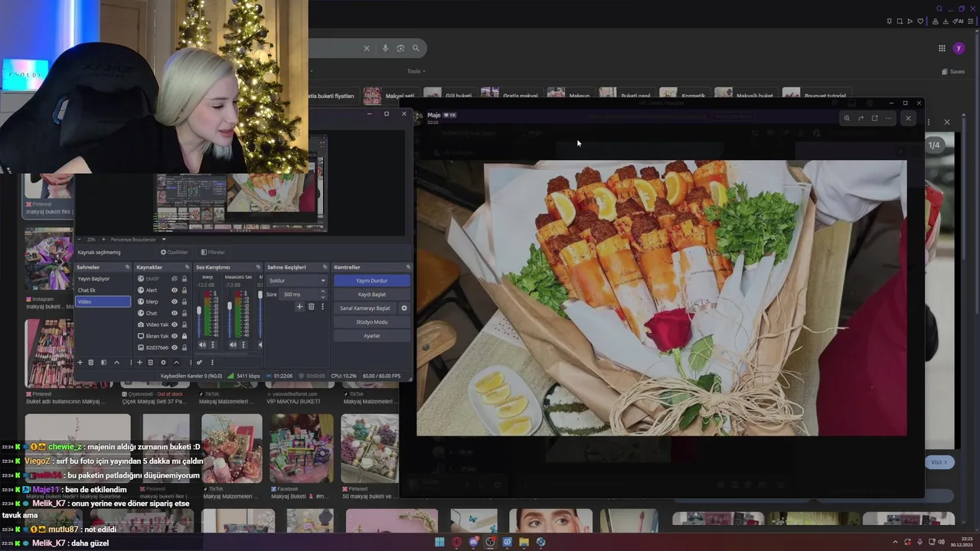The height and width of the screenshot is (551, 980).
Task: Mute the blerp audio channel
Action: (x=202, y=344)
